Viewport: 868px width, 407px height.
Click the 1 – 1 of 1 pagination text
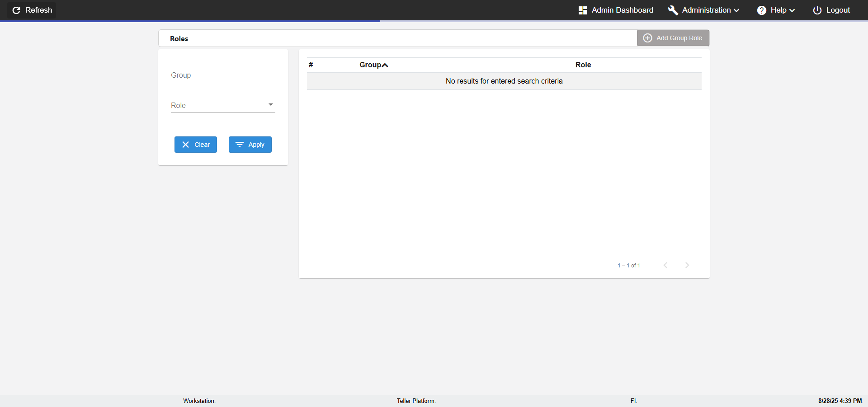pos(629,266)
